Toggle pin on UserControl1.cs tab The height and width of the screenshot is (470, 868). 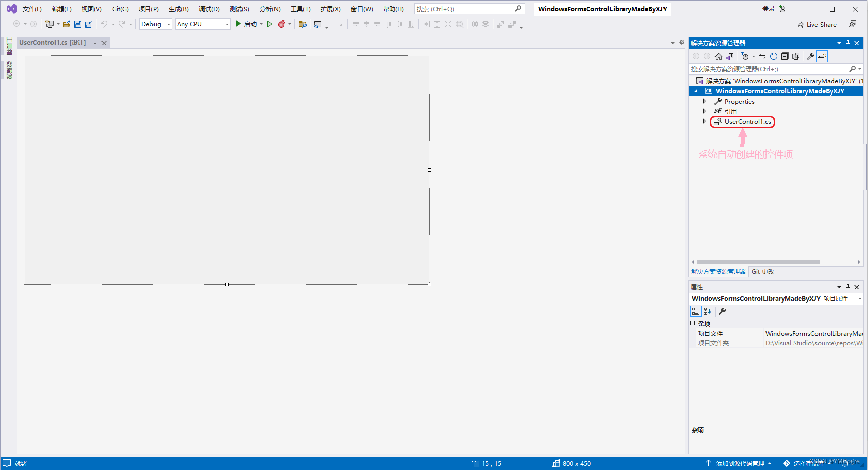[94, 43]
